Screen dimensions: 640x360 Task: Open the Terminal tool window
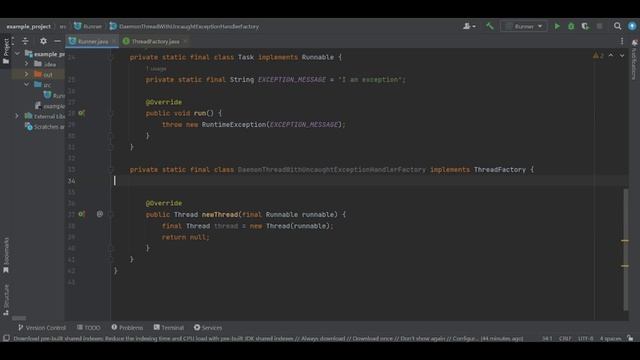pyautogui.click(x=169, y=328)
